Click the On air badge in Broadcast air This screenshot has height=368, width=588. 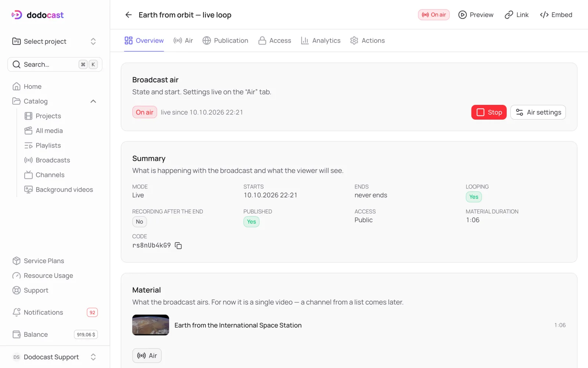pos(144,112)
